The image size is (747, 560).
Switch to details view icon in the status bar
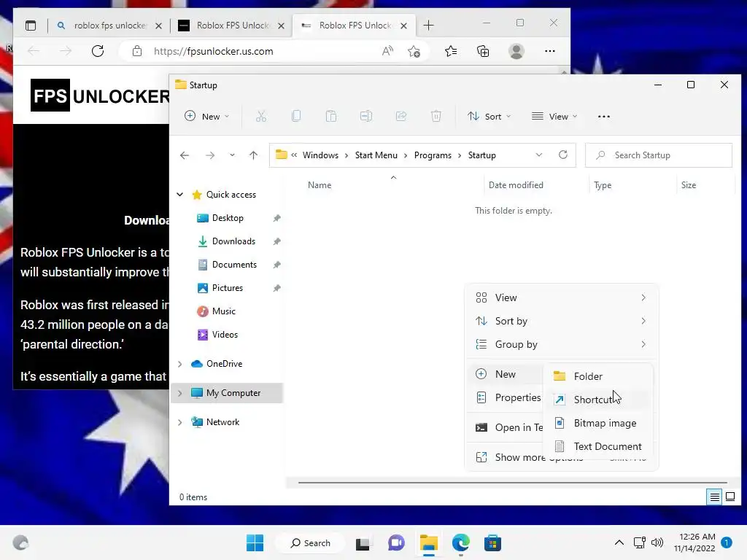pos(714,497)
